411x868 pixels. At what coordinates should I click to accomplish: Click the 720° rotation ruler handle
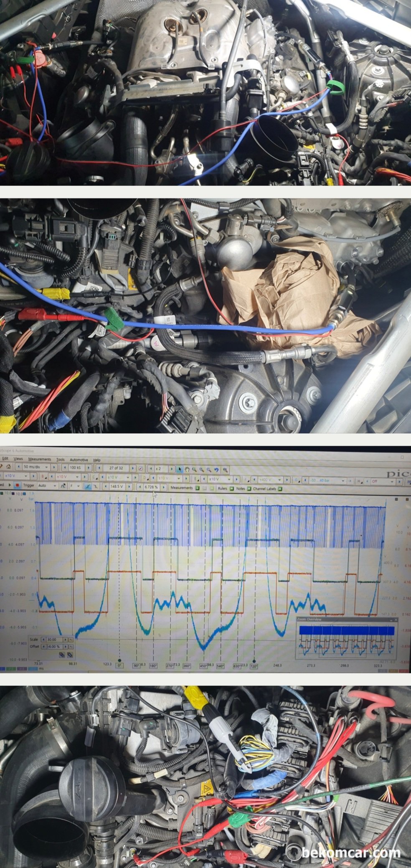(254, 662)
